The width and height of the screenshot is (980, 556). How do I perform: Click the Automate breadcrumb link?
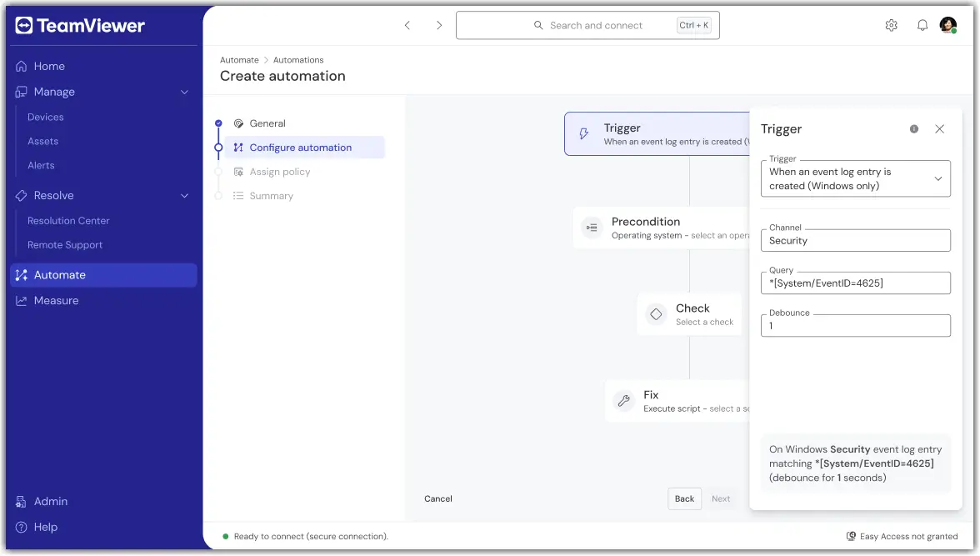[239, 60]
